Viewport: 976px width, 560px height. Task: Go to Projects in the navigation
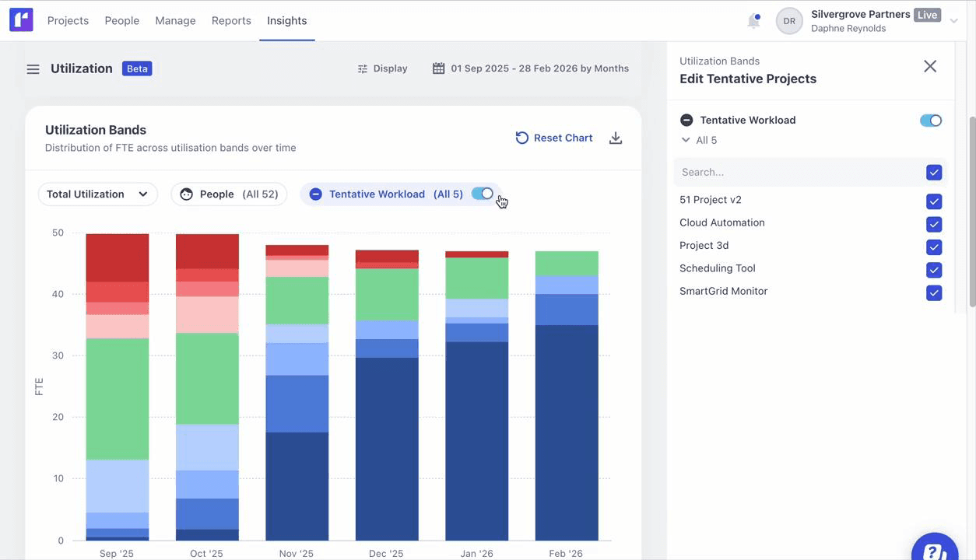pos(68,21)
